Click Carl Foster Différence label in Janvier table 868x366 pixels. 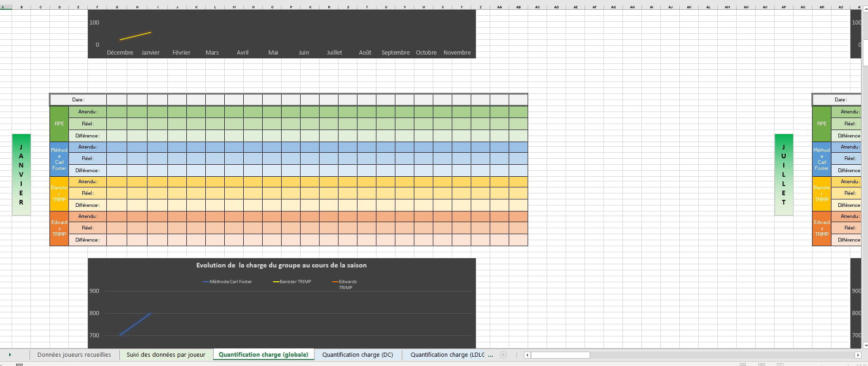tap(87, 170)
